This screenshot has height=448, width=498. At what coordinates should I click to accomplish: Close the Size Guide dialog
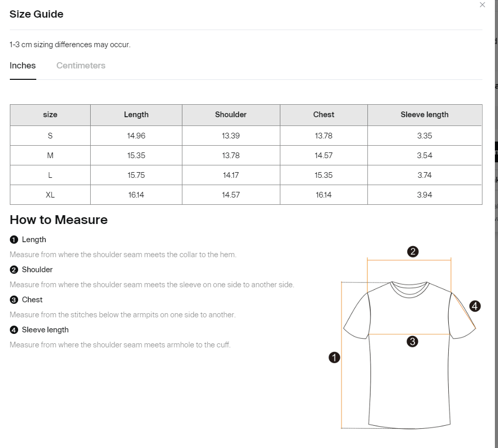tap(482, 5)
